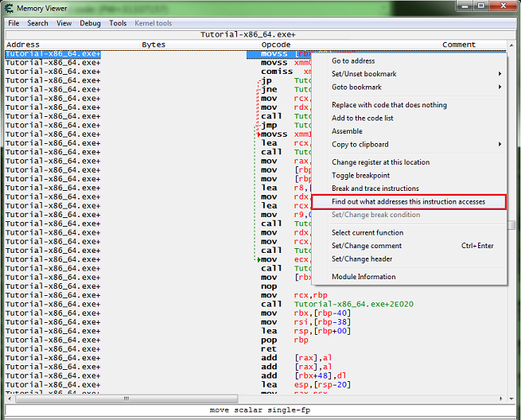The height and width of the screenshot is (420, 521).
Task: Select Find out what addresses this instruction accesses
Action: [409, 202]
